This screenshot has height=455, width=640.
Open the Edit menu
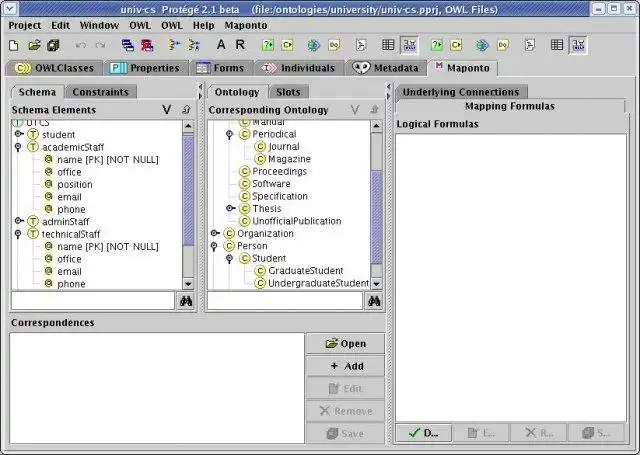(x=60, y=25)
